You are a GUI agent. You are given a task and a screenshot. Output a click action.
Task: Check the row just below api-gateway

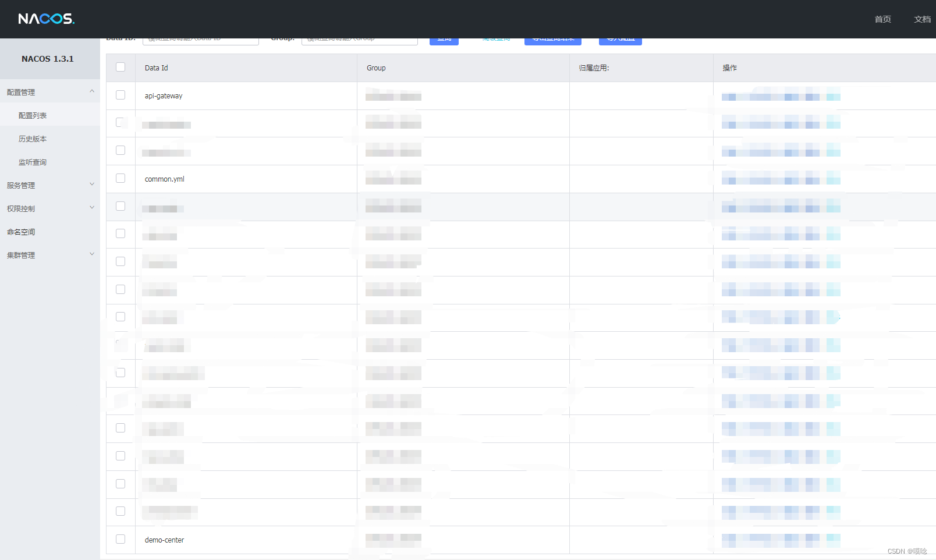click(x=120, y=122)
